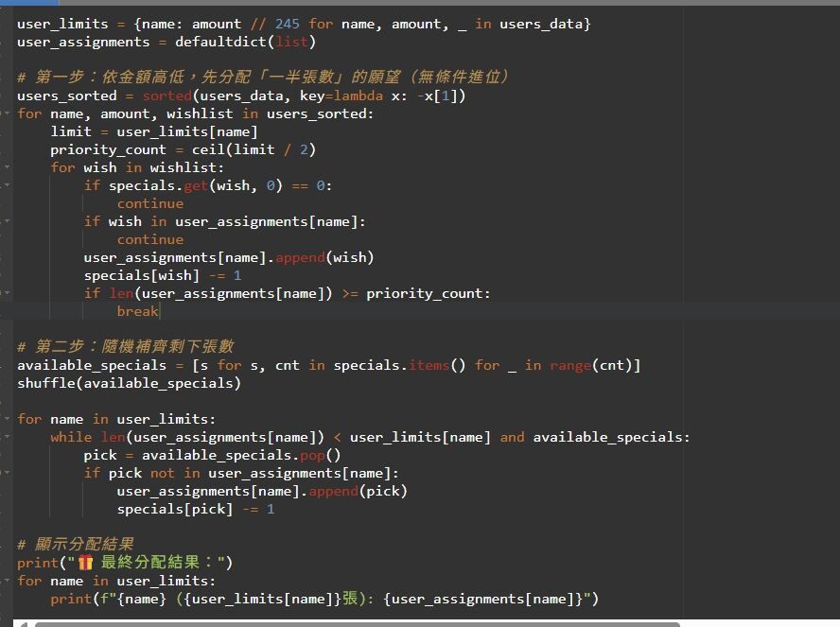Collapse the 'for name, amount, wishlist' loop fold marker

pyautogui.click(x=7, y=113)
